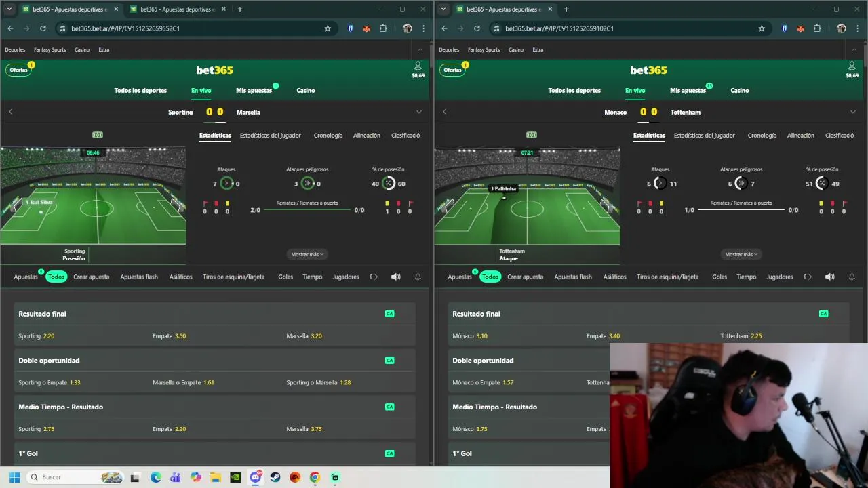Open new tab in right browser window
This screenshot has width=868, height=488.
point(566,9)
